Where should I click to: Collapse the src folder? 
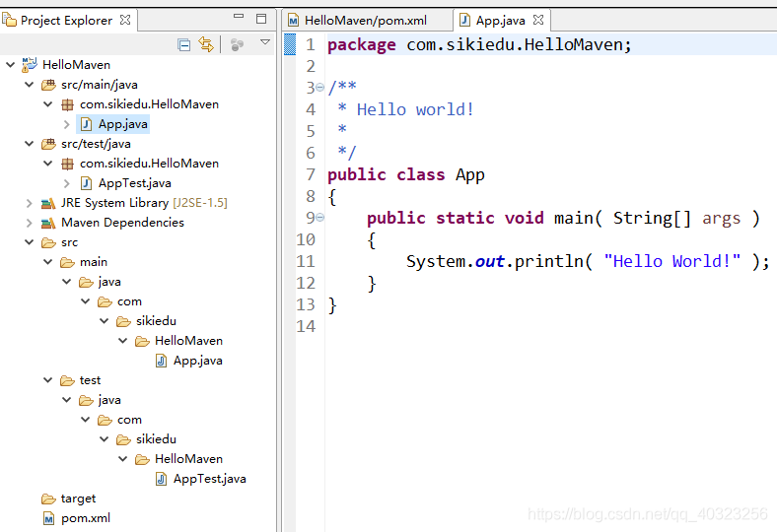(30, 242)
